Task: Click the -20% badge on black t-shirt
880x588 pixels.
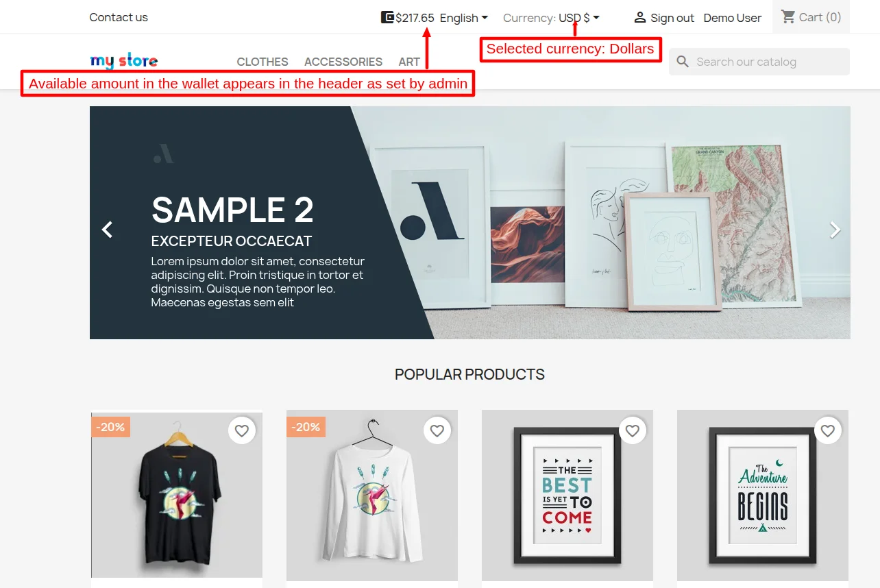Action: click(x=110, y=427)
